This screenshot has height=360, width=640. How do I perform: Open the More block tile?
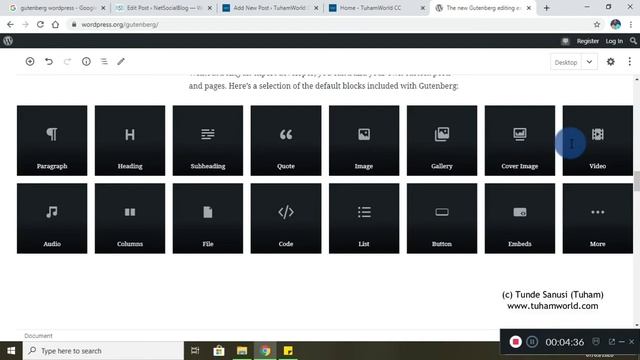click(598, 218)
